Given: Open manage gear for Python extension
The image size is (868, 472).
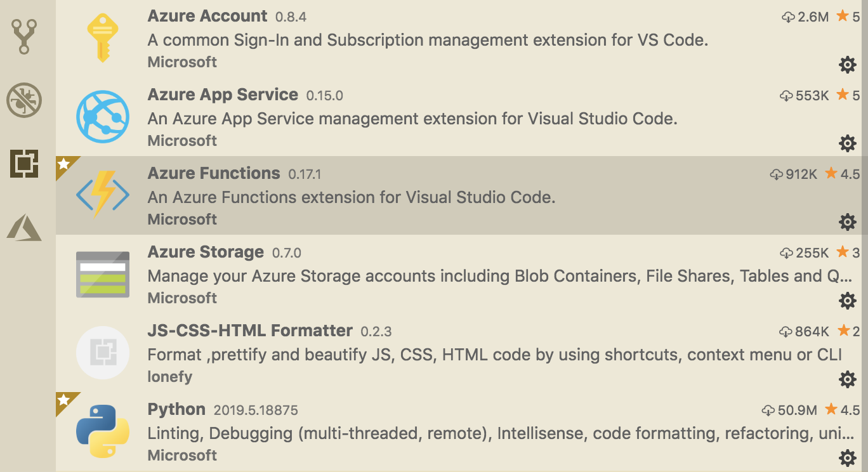Looking at the screenshot, I should [848, 458].
